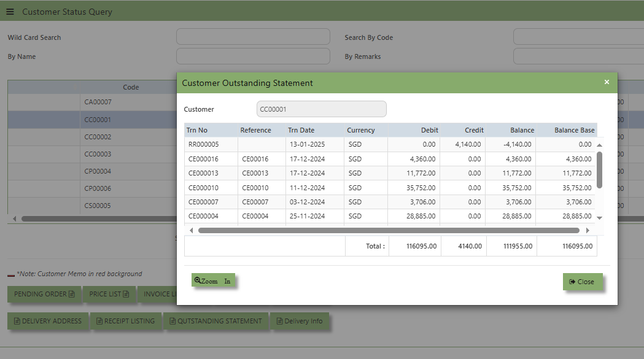Click the Zoom In button
The image size is (644, 359).
click(x=213, y=281)
